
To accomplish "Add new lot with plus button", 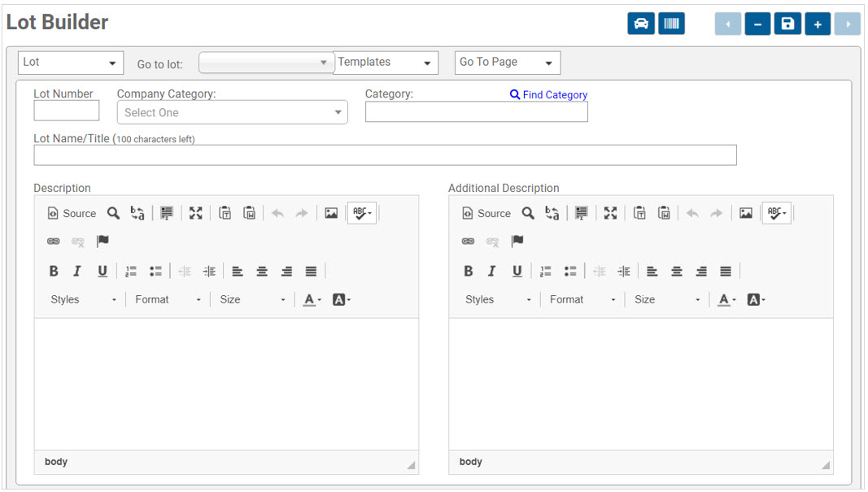I will tap(817, 24).
